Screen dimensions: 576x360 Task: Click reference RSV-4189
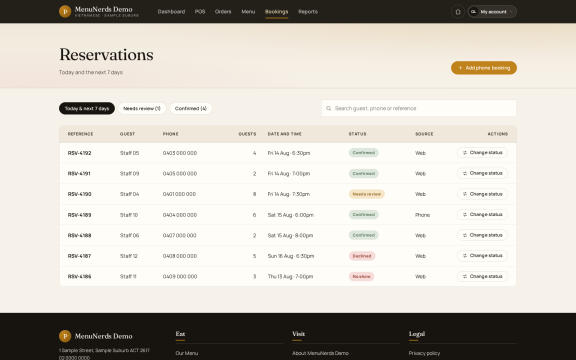[79, 215]
